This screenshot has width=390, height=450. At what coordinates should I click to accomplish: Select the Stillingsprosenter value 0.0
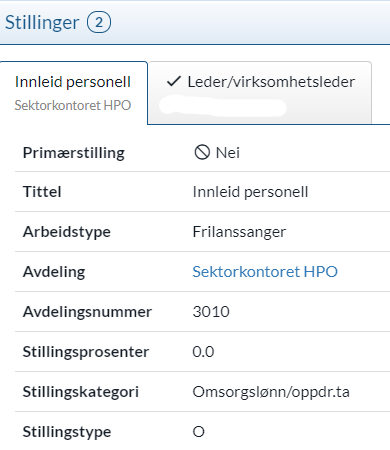203,352
